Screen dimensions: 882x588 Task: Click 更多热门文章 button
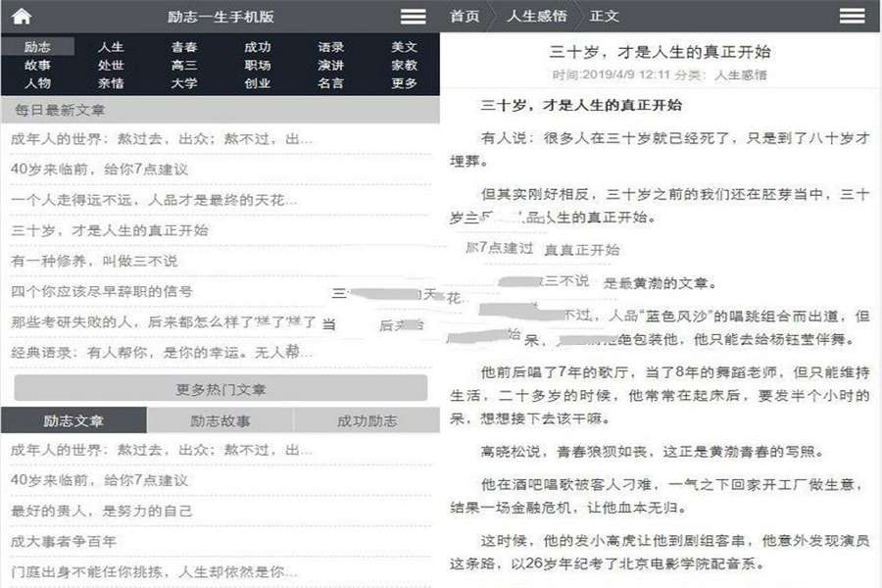coord(220,389)
